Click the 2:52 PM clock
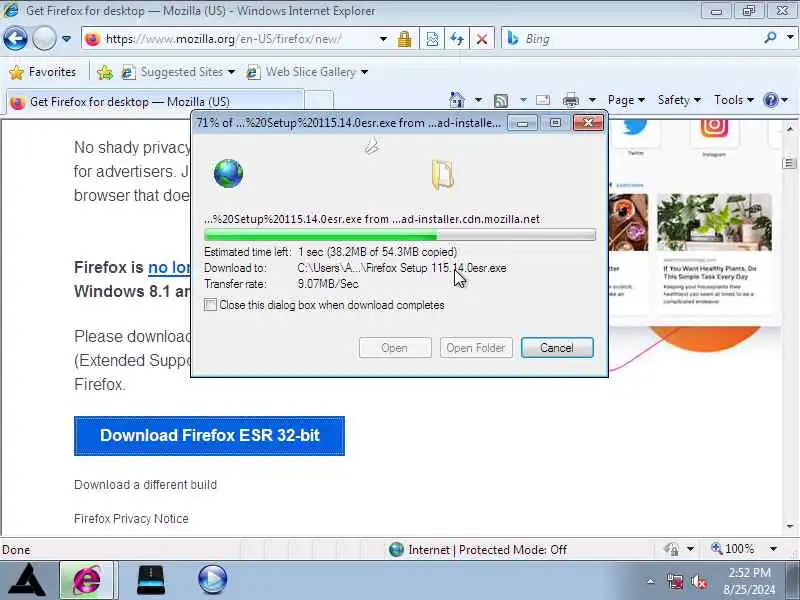Viewport: 800px width, 600px height. click(749, 573)
